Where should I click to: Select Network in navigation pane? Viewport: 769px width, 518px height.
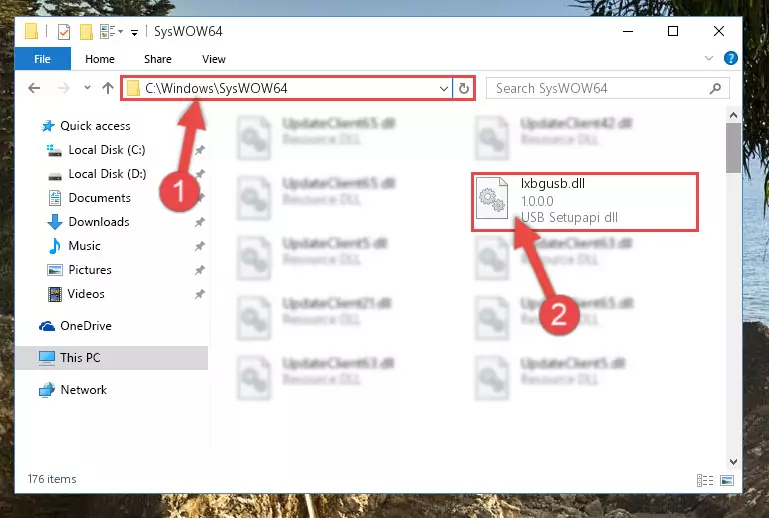point(83,390)
